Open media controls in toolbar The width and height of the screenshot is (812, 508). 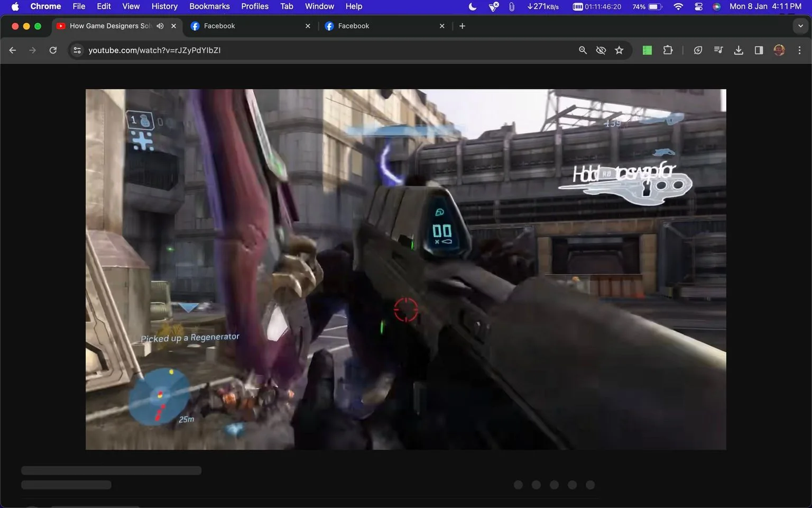point(718,50)
